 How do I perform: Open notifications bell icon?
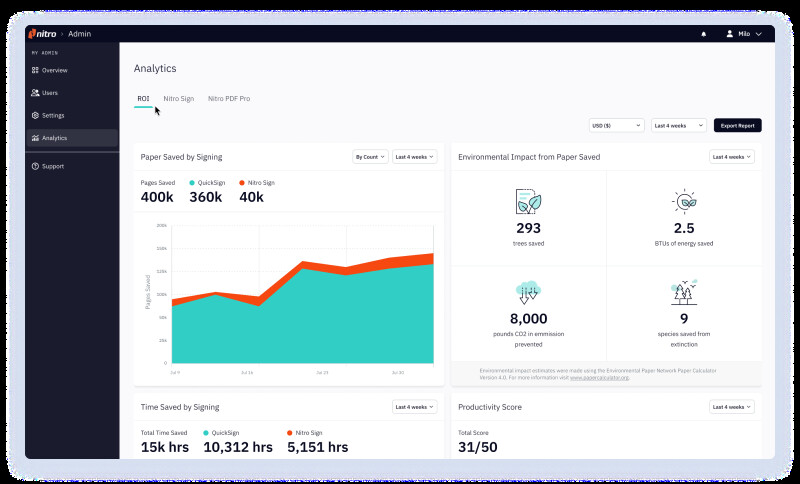coord(703,34)
